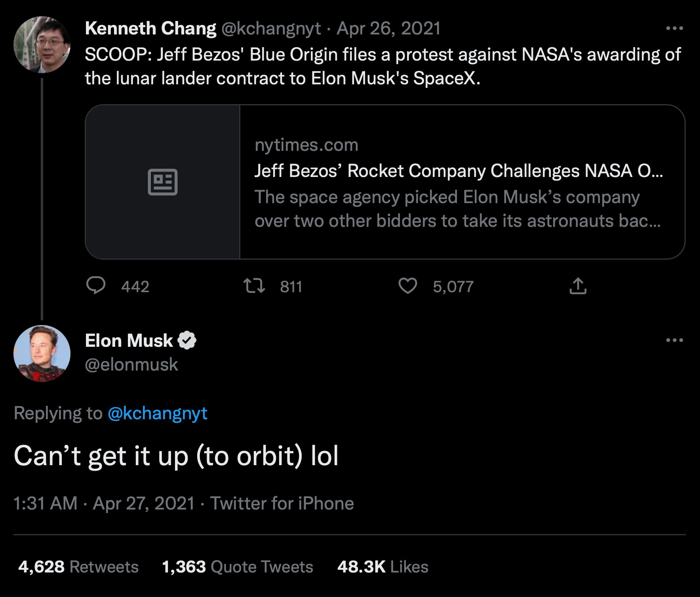This screenshot has height=597, width=700.
Task: Click the verified badge next to Elon Musk
Action: pyautogui.click(x=187, y=340)
